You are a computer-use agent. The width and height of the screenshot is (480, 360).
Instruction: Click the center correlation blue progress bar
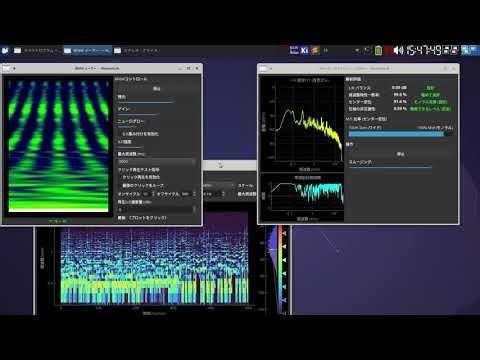coord(400,134)
